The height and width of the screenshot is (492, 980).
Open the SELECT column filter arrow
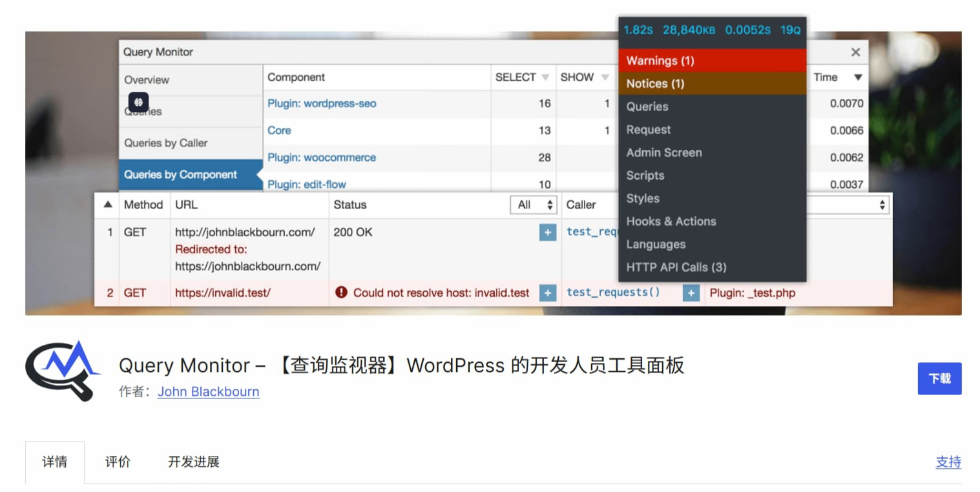click(x=545, y=77)
